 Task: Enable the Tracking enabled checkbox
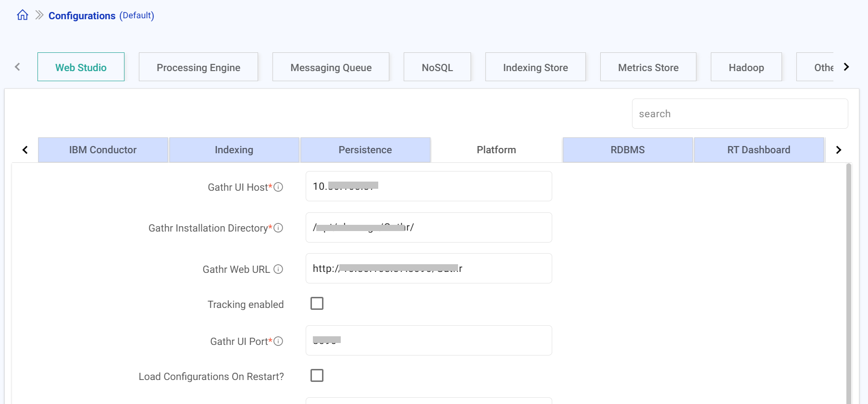[317, 304]
